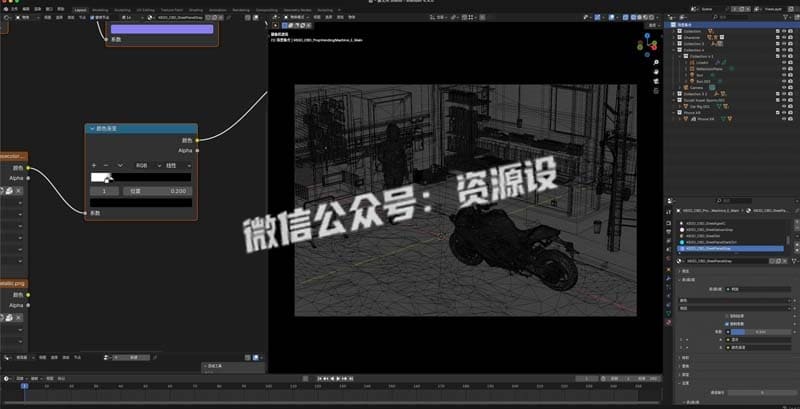Toggle checked box above factor slider
This screenshot has height=409, width=800.
727,324
